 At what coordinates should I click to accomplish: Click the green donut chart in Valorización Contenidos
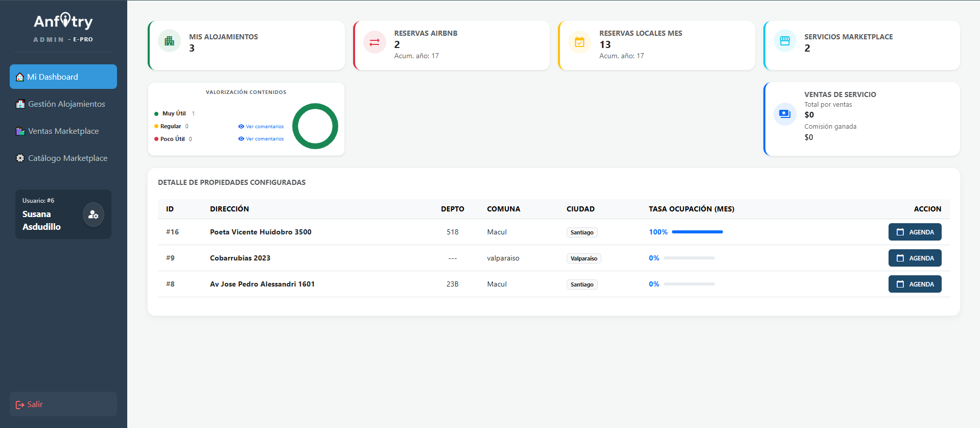(x=315, y=126)
